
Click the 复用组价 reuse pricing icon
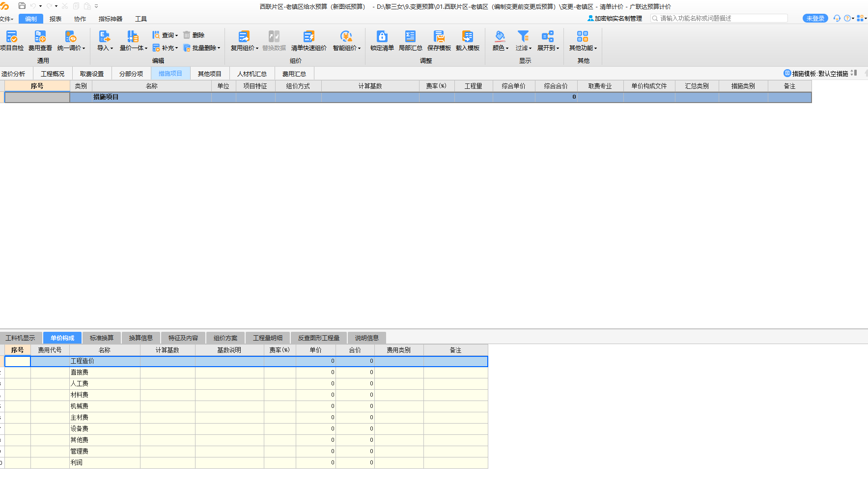point(244,36)
